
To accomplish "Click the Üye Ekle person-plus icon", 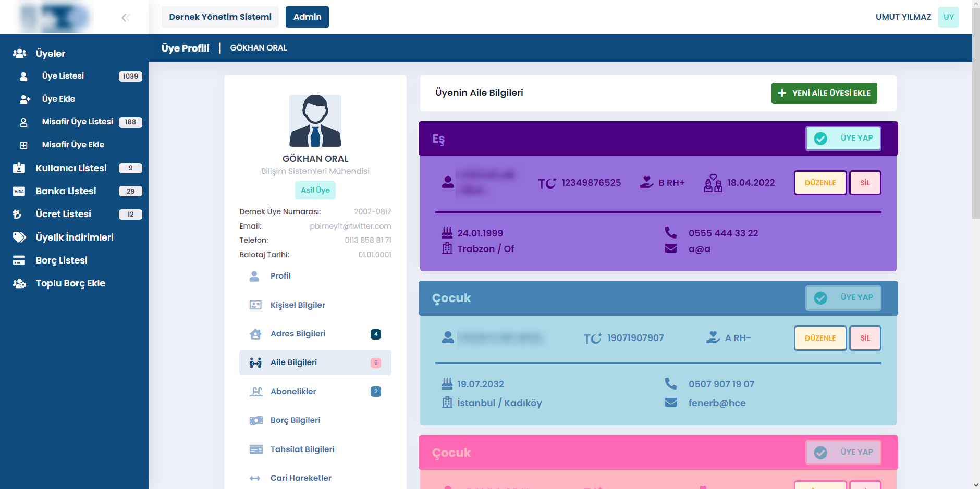I will pyautogui.click(x=24, y=99).
